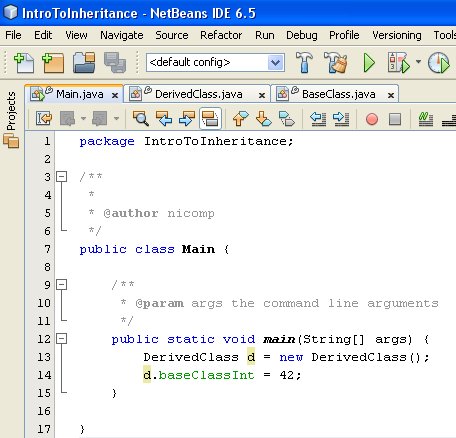Open the Versioning menu
This screenshot has width=456, height=438.
(397, 35)
